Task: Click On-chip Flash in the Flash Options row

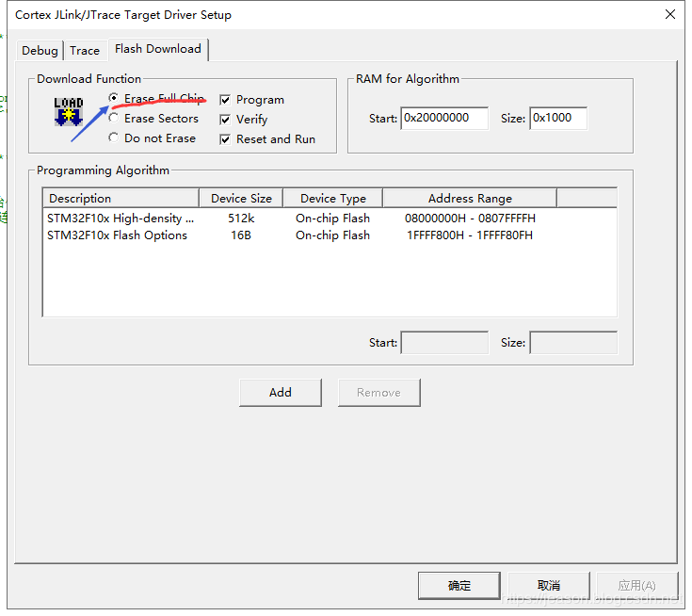Action: (x=332, y=235)
